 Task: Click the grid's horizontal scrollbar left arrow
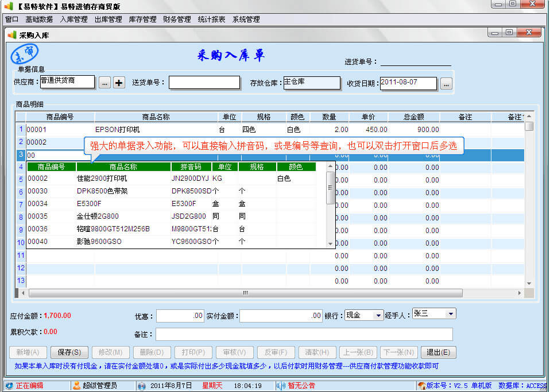23,293
